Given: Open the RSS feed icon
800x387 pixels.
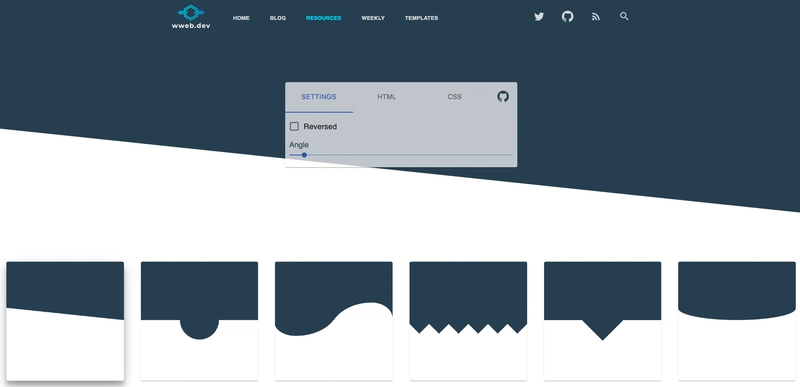Looking at the screenshot, I should pos(596,17).
